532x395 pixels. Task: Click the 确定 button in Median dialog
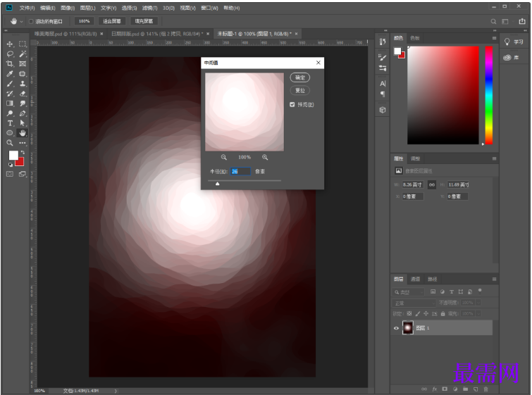click(x=299, y=77)
